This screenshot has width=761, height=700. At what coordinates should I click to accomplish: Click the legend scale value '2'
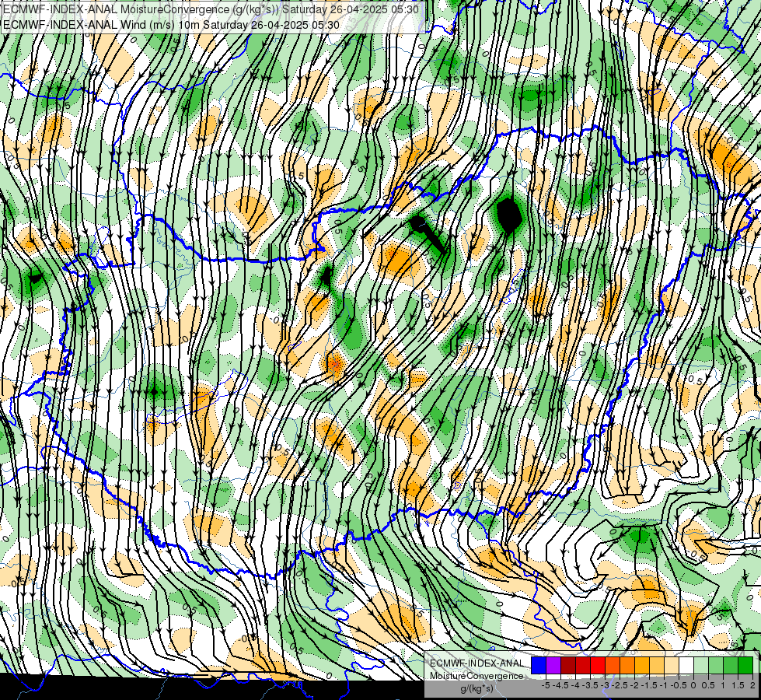(752, 685)
